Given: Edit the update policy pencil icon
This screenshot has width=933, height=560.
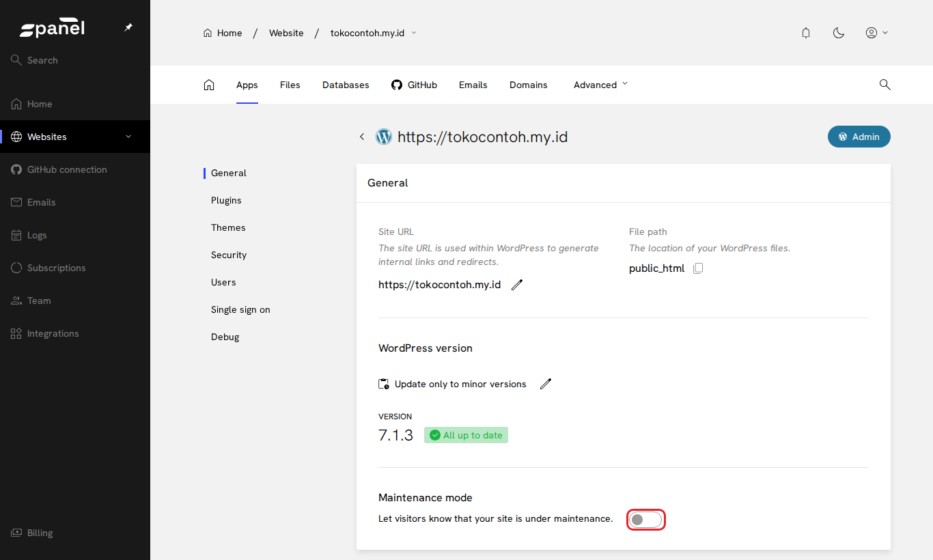Looking at the screenshot, I should [x=545, y=384].
